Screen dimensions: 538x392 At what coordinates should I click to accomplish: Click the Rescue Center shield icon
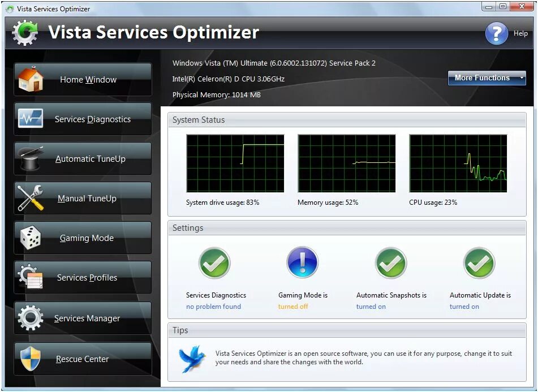[30, 359]
